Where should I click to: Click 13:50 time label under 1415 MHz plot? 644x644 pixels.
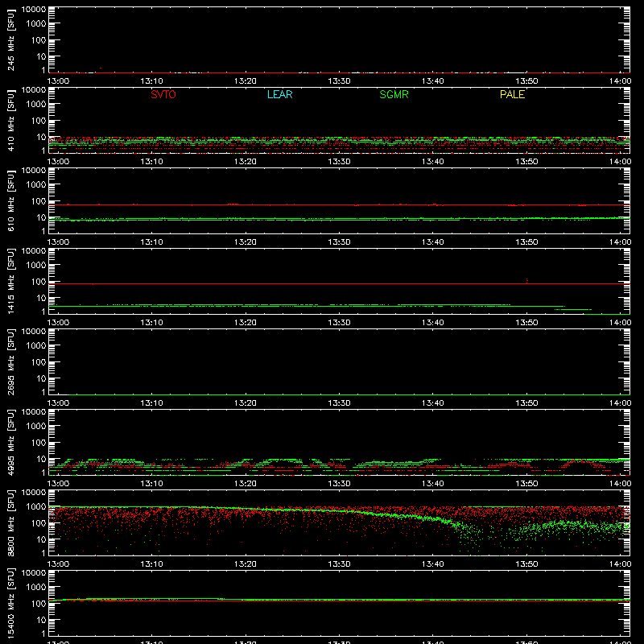pos(526,323)
